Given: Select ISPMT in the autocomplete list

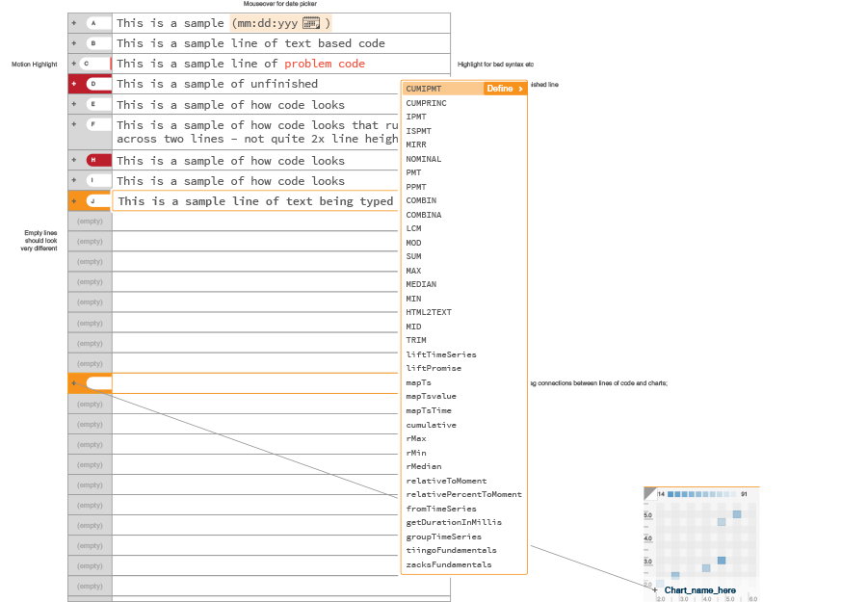Looking at the screenshot, I should click(418, 131).
